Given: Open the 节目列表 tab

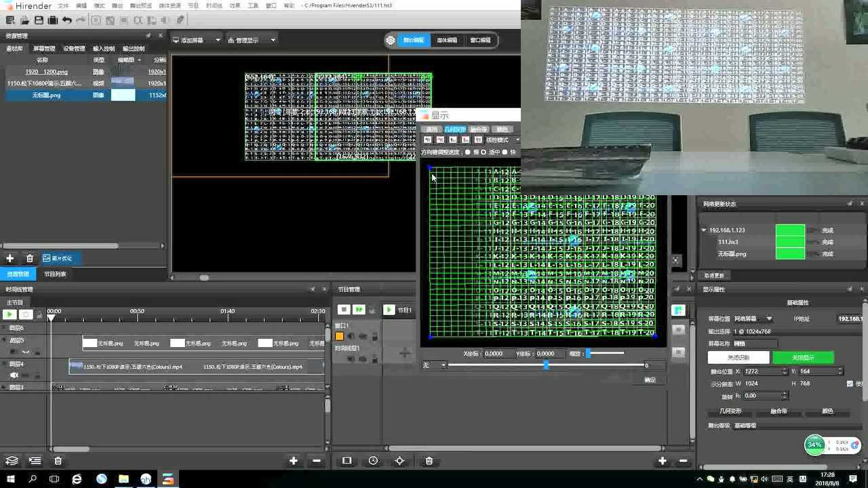Looking at the screenshot, I should (55, 274).
